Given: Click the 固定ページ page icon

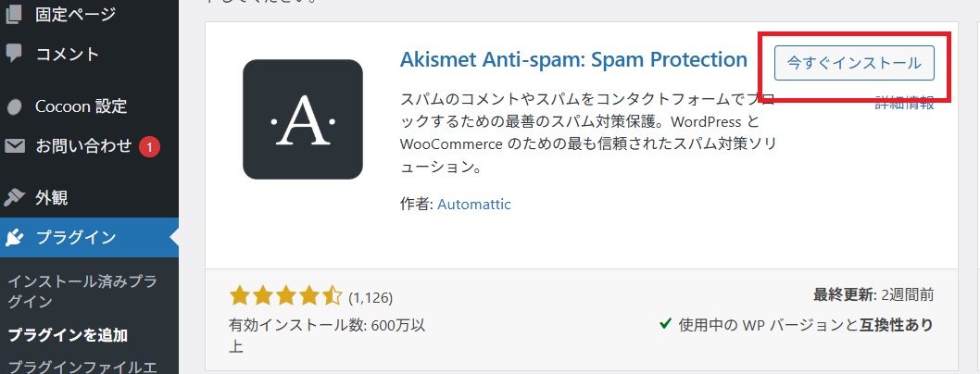Looking at the screenshot, I should (x=13, y=15).
